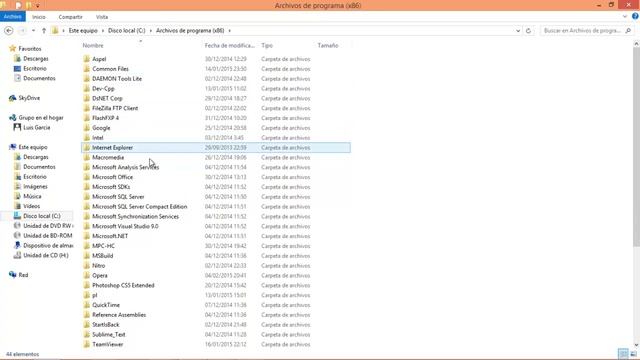The width and height of the screenshot is (640, 360).
Task: Open the Archivo tab
Action: coord(13,17)
